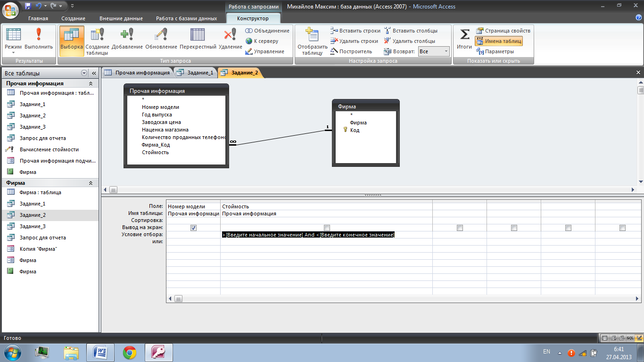Uncheck Вывод на экран for Номер модели

[193, 228]
